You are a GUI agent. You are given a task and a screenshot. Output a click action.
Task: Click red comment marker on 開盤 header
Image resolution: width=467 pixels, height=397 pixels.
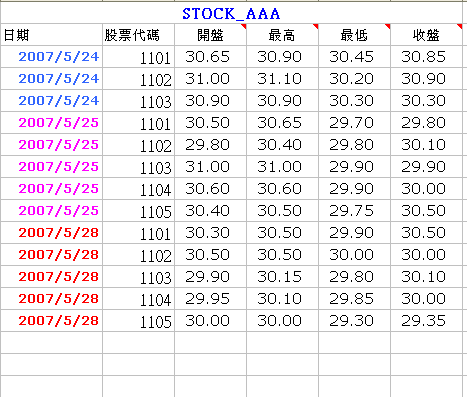click(x=244, y=26)
